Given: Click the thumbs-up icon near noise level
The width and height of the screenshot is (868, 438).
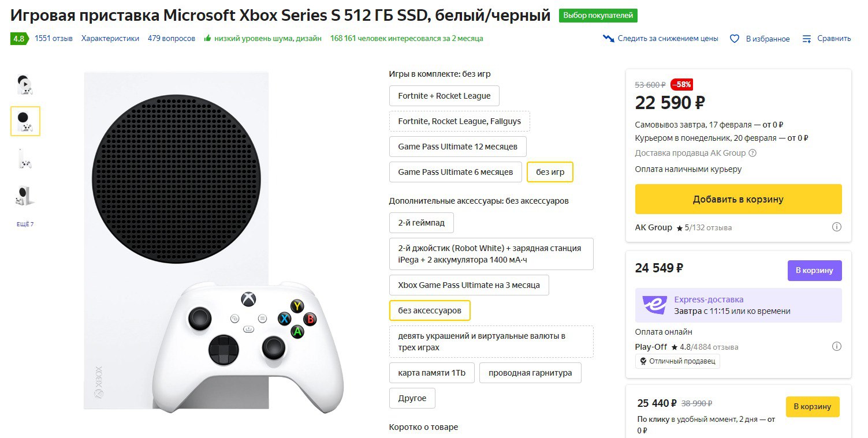Looking at the screenshot, I should click(x=207, y=39).
